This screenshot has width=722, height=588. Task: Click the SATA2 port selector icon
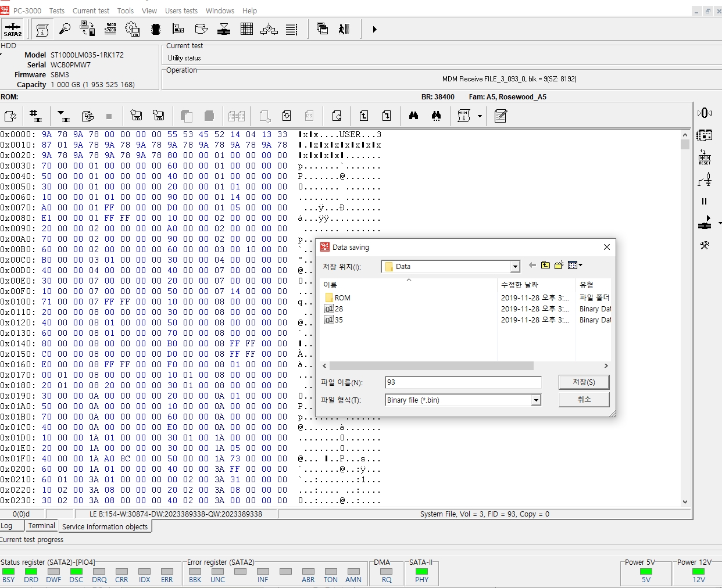[12, 30]
